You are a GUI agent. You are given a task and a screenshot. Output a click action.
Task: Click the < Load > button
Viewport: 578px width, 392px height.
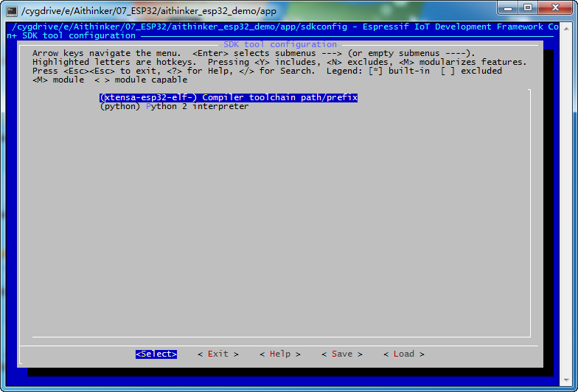(x=404, y=354)
